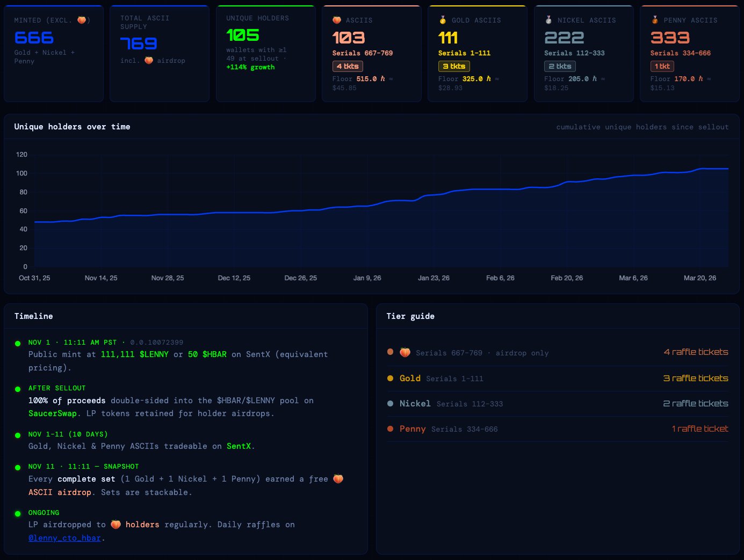Click the 'Mar 20, 26' x-axis label
Viewport: 744px width, 560px height.
(699, 278)
